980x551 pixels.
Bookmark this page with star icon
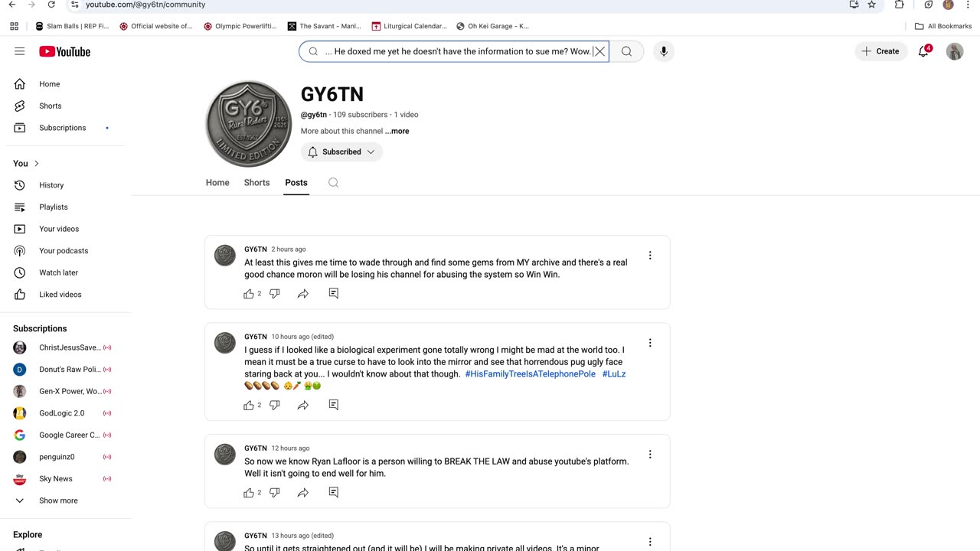coord(871,5)
